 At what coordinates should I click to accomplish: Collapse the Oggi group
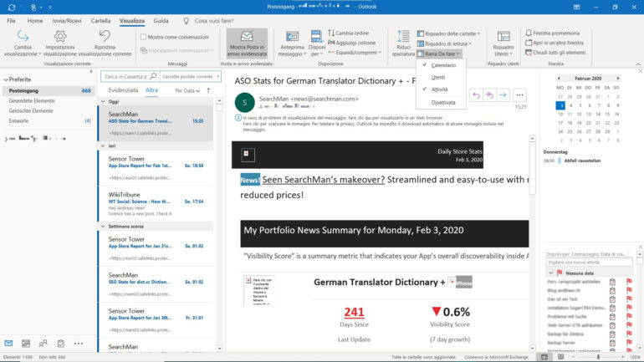pos(103,101)
